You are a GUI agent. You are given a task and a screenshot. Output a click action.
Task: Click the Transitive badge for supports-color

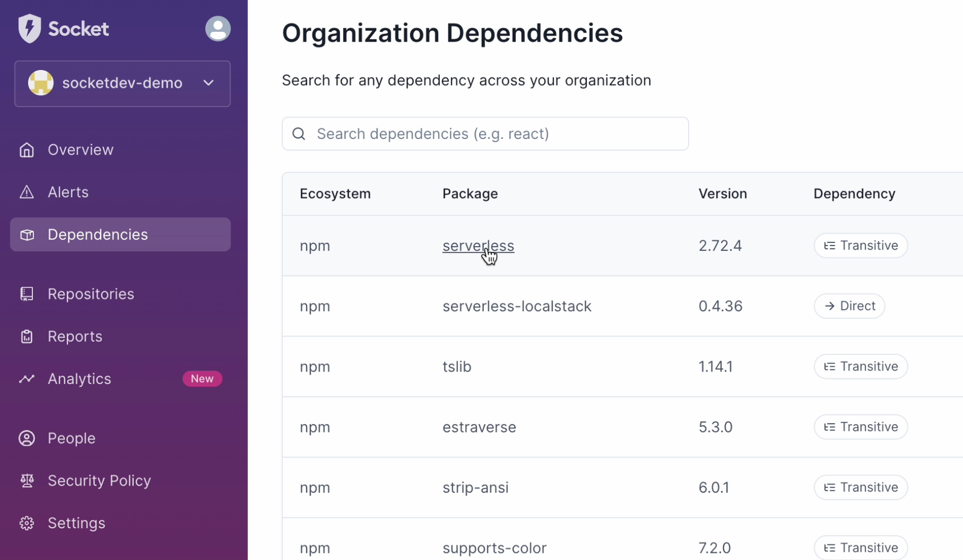[x=861, y=548]
